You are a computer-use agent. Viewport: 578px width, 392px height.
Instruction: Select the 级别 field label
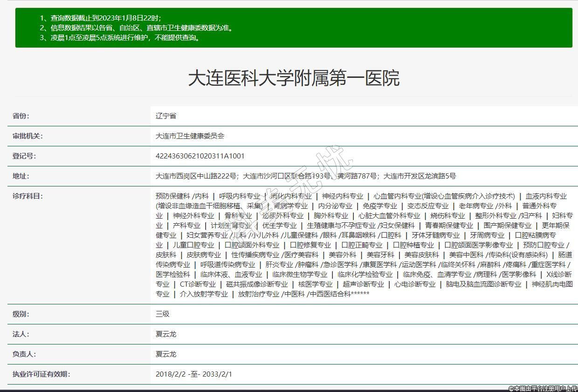[21, 314]
